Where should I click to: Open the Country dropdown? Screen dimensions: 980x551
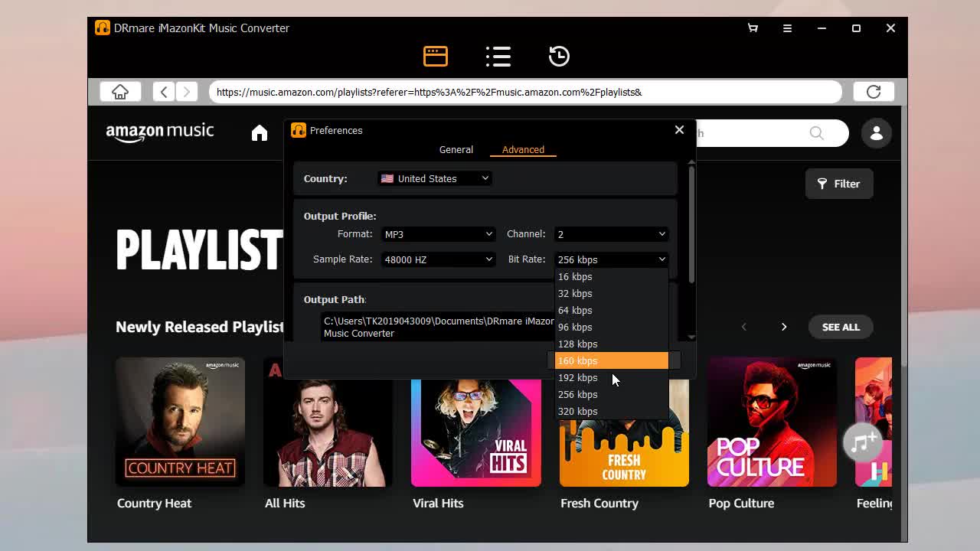pyautogui.click(x=435, y=178)
